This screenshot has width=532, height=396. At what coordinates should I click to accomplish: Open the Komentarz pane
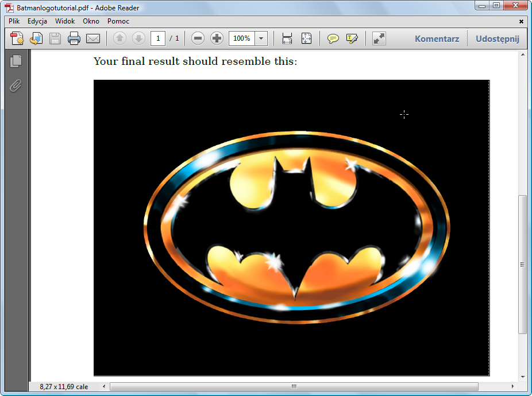click(x=437, y=38)
